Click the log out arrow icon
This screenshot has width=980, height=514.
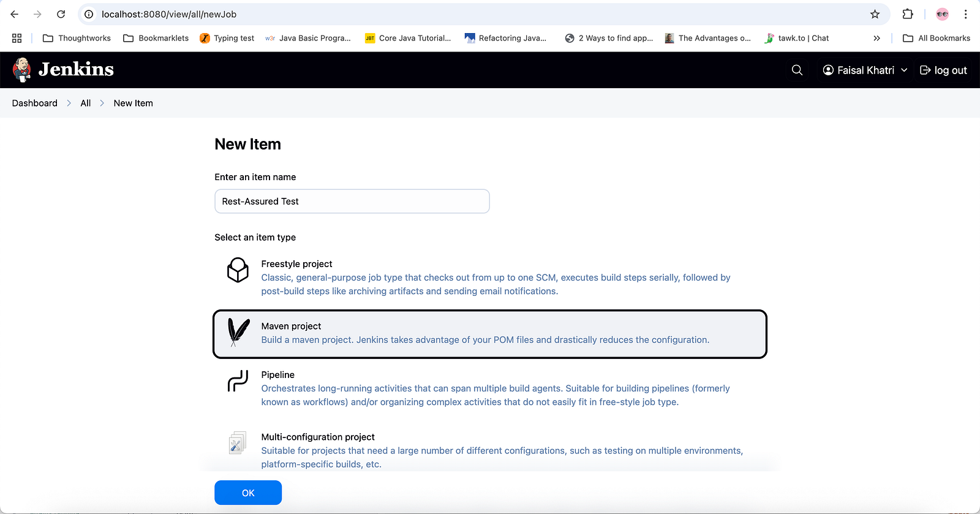pyautogui.click(x=925, y=70)
